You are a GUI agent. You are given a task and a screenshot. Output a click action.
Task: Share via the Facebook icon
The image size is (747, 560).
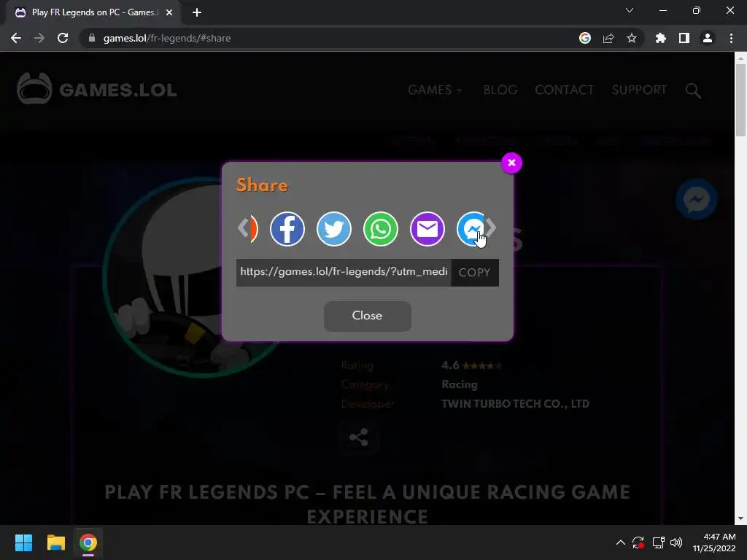coord(287,229)
